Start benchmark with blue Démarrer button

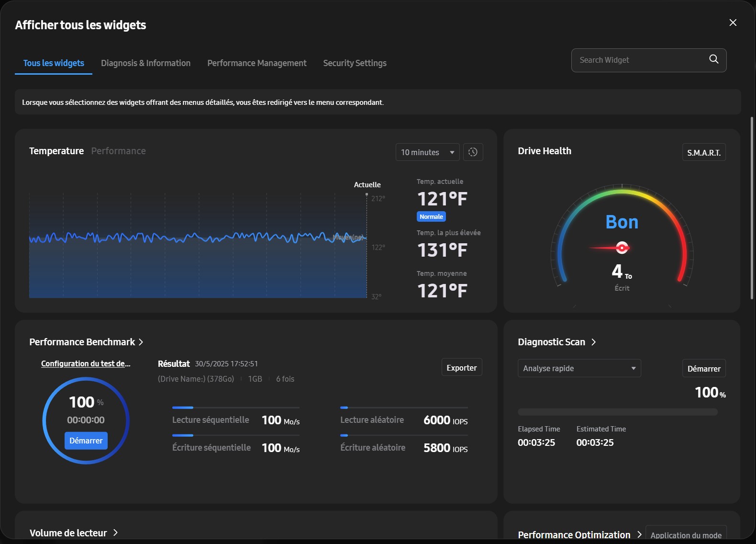point(86,441)
